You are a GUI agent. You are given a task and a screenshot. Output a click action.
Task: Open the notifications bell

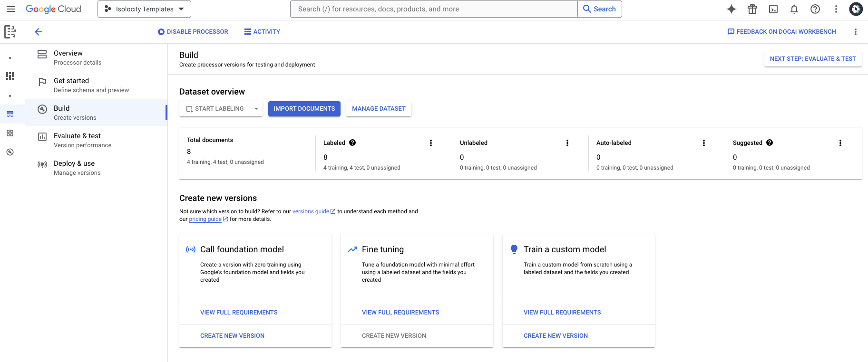click(794, 9)
